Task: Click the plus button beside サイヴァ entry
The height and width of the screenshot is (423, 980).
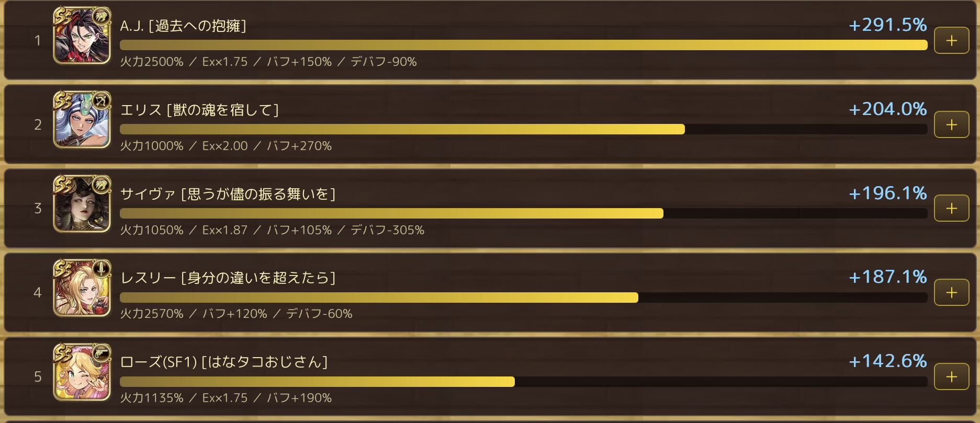Action: click(951, 208)
